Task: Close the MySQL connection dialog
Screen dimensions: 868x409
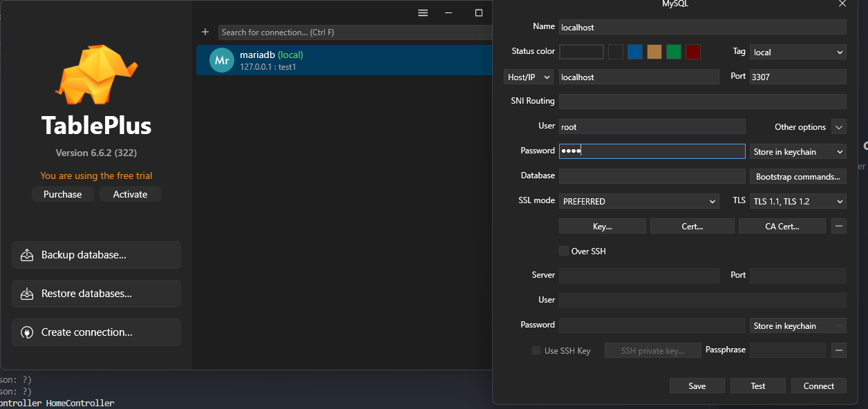Action: (x=842, y=4)
